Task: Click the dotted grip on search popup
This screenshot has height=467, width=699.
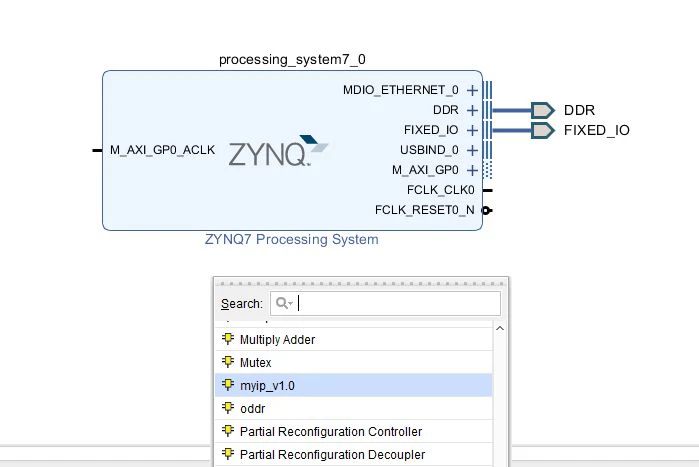Action: pyautogui.click(x=361, y=283)
